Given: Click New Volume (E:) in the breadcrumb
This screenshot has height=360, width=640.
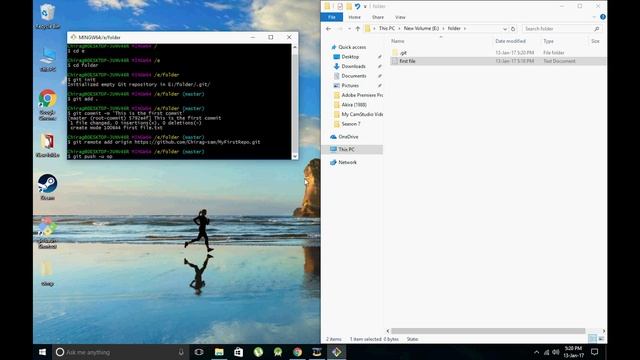Looking at the screenshot, I should click(x=421, y=29).
